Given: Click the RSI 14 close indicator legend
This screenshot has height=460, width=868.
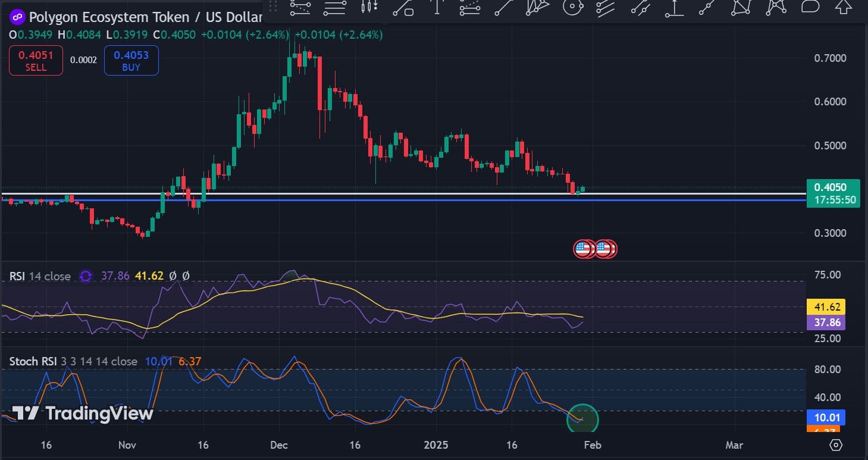Looking at the screenshot, I should (40, 276).
